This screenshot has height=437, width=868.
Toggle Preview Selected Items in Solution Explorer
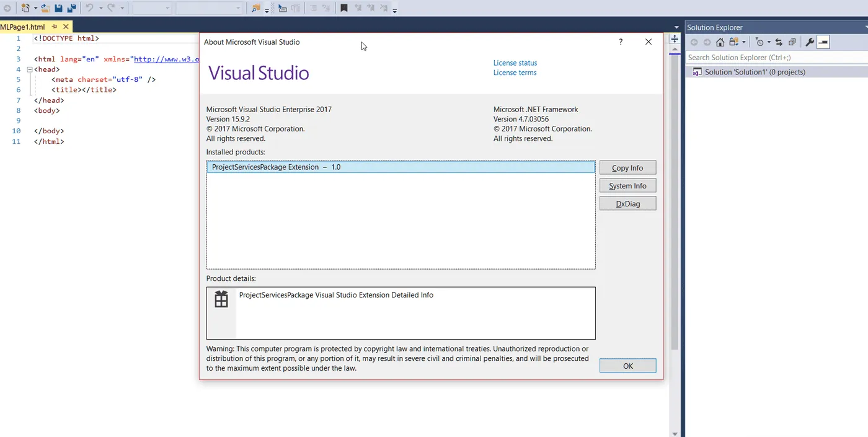[823, 42]
